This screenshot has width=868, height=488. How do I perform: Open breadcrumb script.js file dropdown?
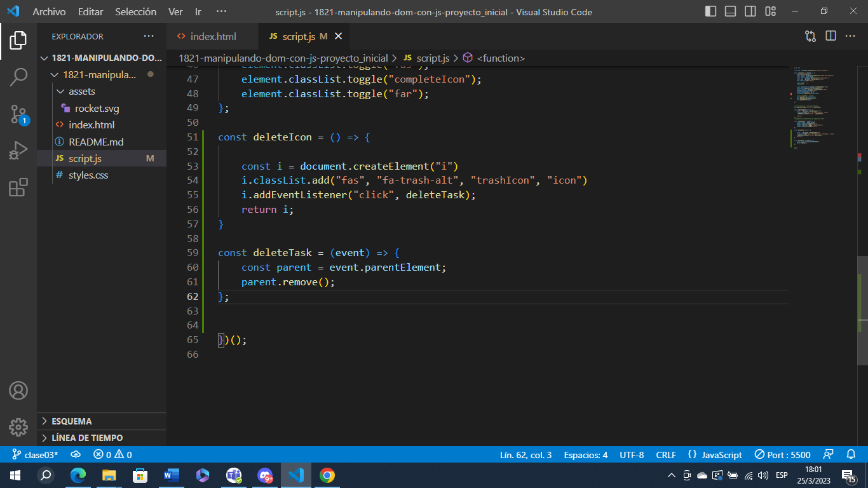426,58
